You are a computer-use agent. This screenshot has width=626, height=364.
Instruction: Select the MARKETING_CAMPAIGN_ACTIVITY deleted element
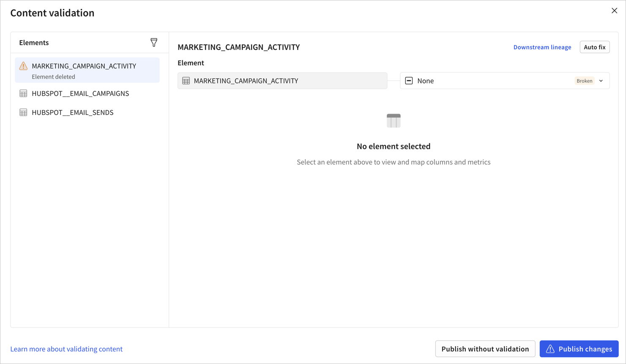coord(84,71)
